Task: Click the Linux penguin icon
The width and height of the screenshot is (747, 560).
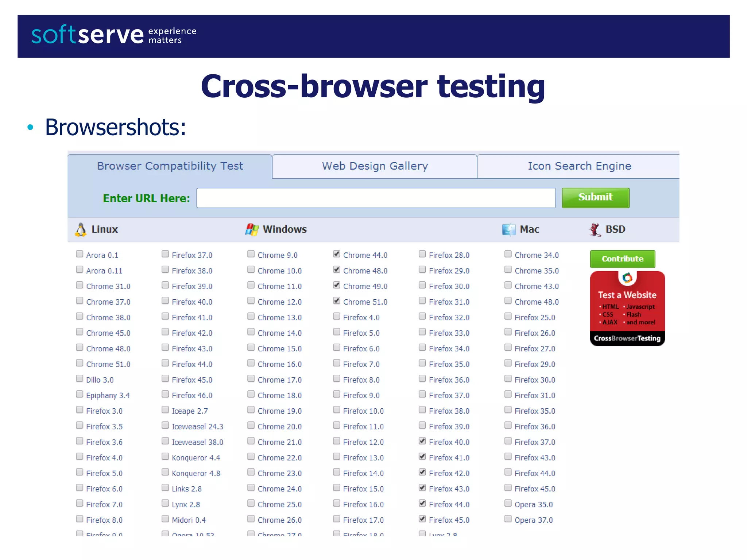Action: click(x=81, y=230)
